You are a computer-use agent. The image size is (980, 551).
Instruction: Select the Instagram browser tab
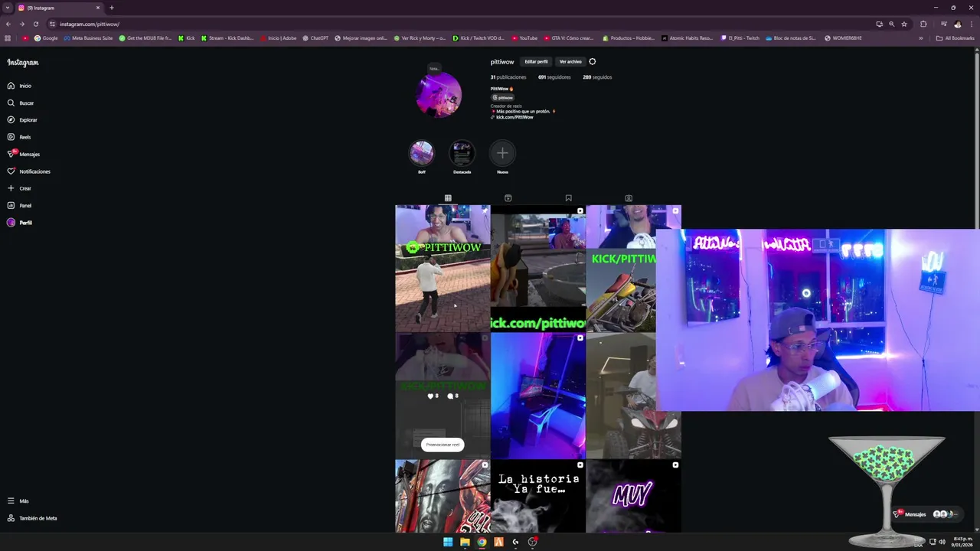click(x=58, y=8)
